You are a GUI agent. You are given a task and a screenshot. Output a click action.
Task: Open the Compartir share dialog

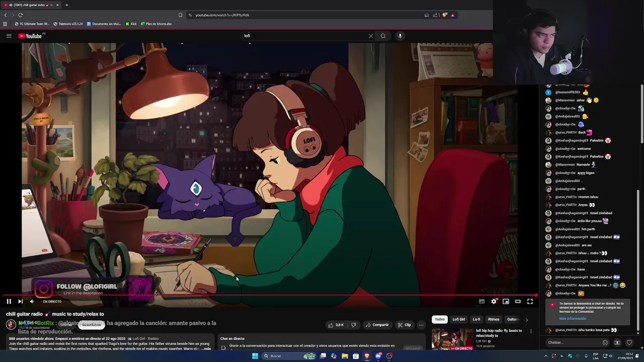click(x=377, y=325)
